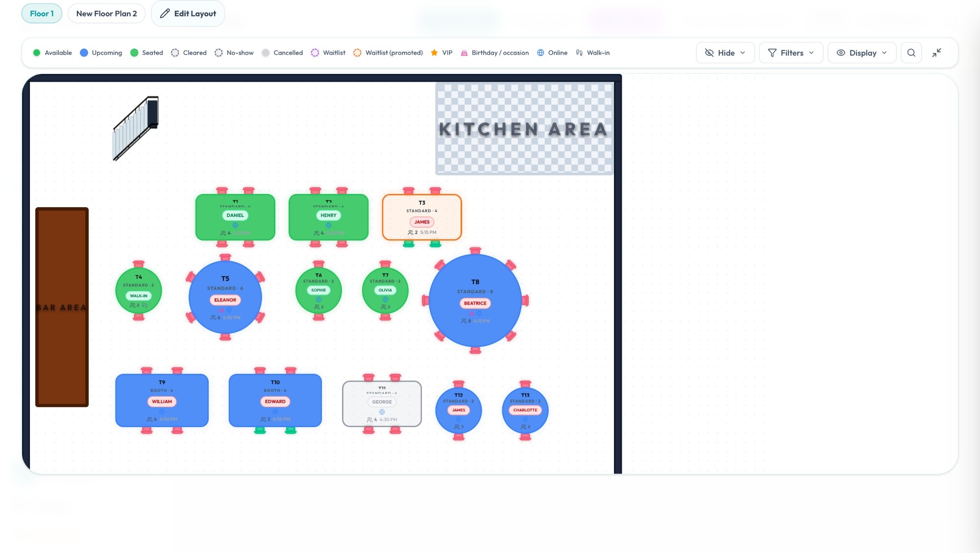This screenshot has height=553, width=980.
Task: Click the WILLIAM badge on booth T9
Action: tap(162, 402)
